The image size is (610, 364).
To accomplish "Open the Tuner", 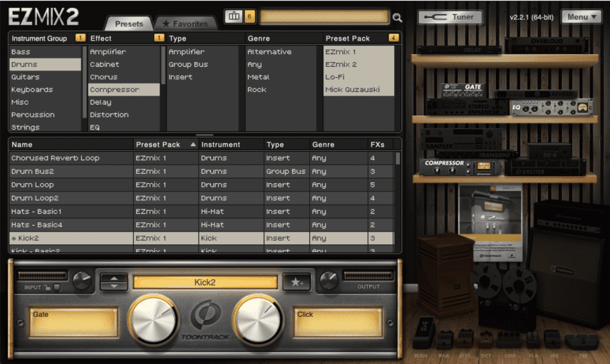I will point(450,17).
